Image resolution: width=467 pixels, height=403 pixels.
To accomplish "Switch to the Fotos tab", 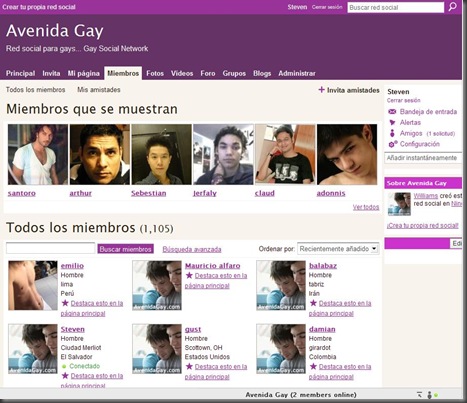I will pos(155,73).
